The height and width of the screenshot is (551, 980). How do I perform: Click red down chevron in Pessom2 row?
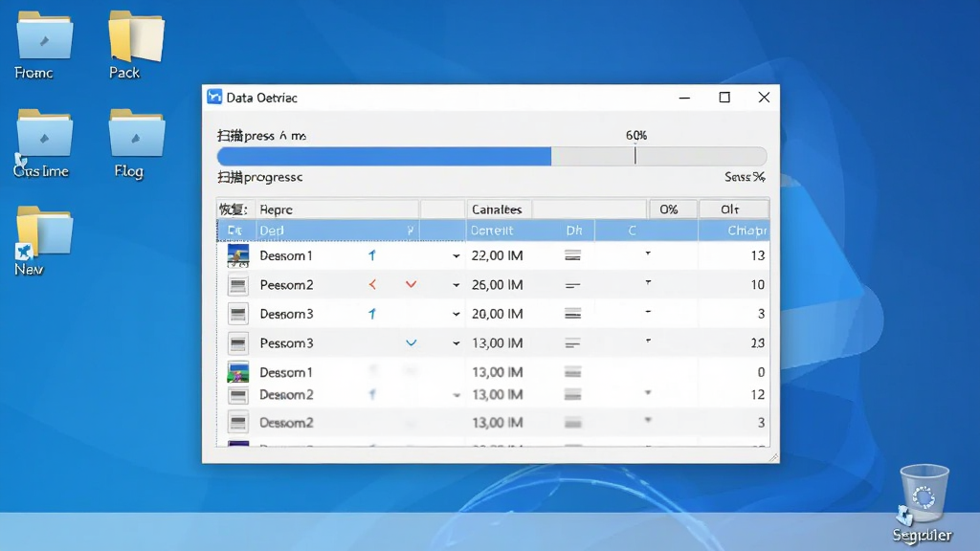click(411, 285)
